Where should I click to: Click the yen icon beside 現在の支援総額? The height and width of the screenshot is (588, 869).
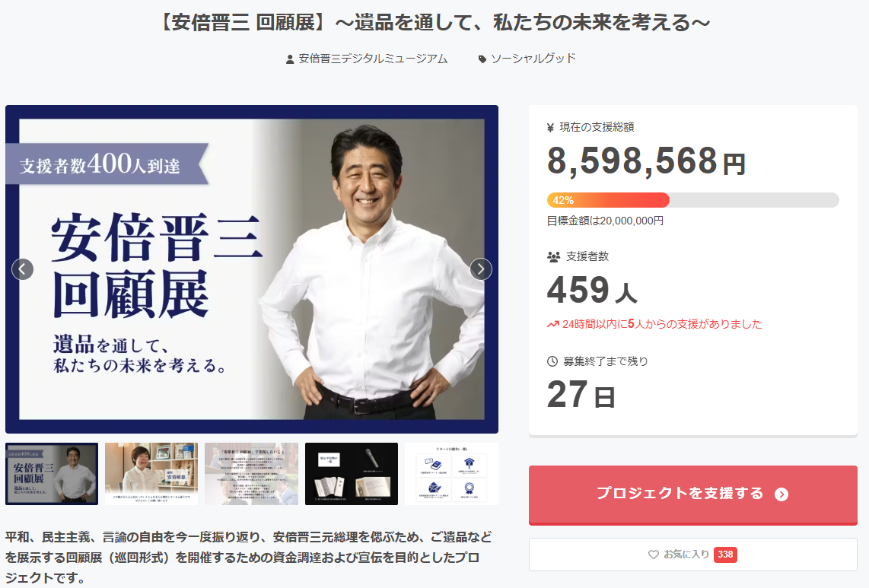[x=550, y=128]
